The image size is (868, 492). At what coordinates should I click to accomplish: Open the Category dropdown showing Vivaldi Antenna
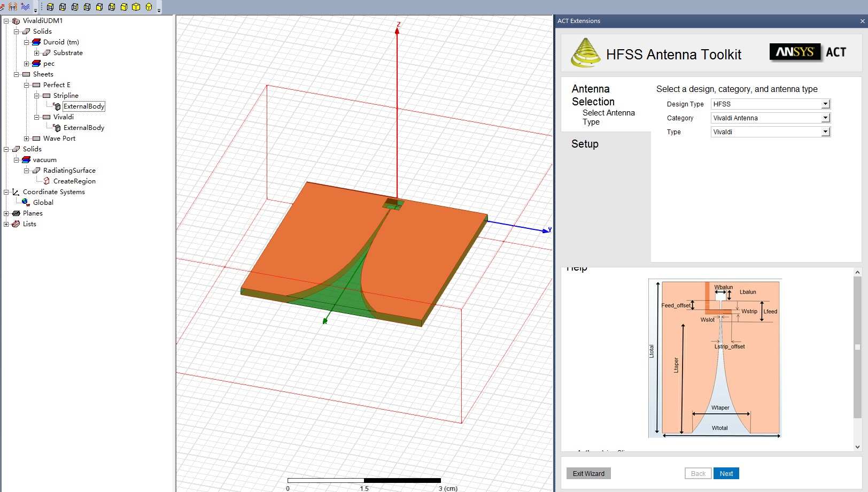tap(825, 118)
